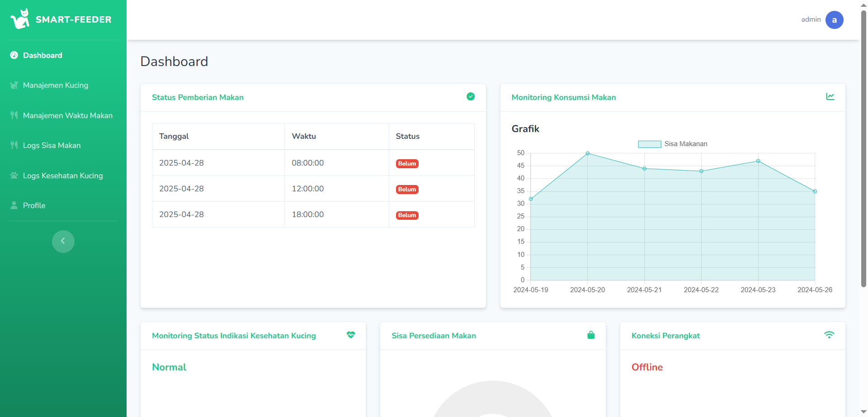Screen dimensions: 868x417
Task: Click the chart icon on Monitoring Konsumsi Makan card
Action: 830,97
